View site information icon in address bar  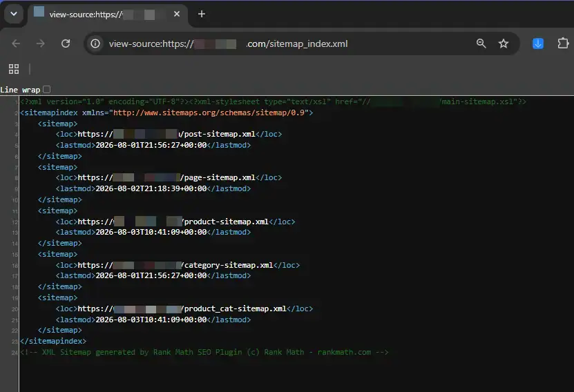point(95,44)
